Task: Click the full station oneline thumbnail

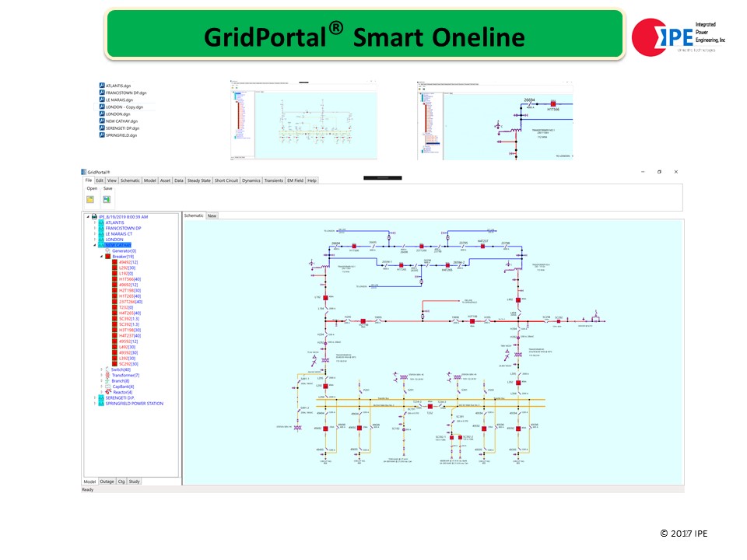Action: tap(303, 120)
